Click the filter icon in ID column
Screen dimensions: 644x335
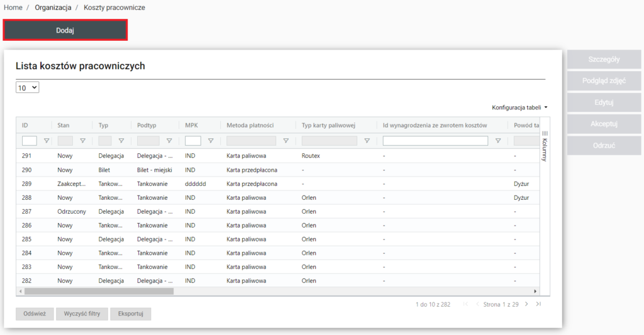click(46, 141)
